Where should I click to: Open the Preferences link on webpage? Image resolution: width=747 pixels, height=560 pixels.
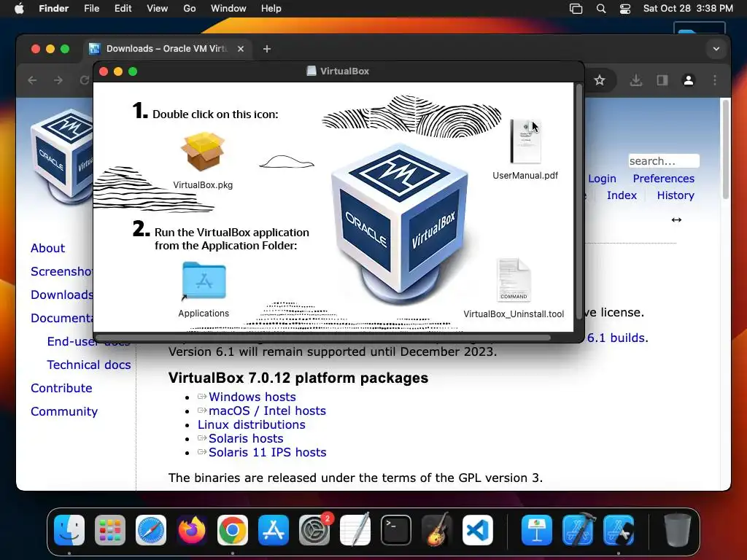[663, 179]
